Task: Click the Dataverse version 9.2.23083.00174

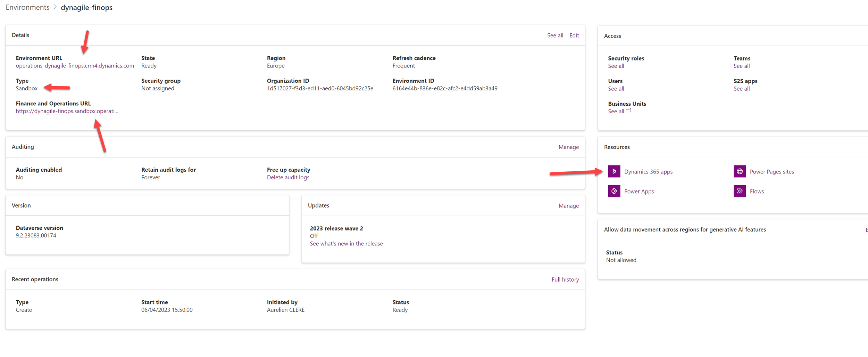Action: click(x=36, y=236)
